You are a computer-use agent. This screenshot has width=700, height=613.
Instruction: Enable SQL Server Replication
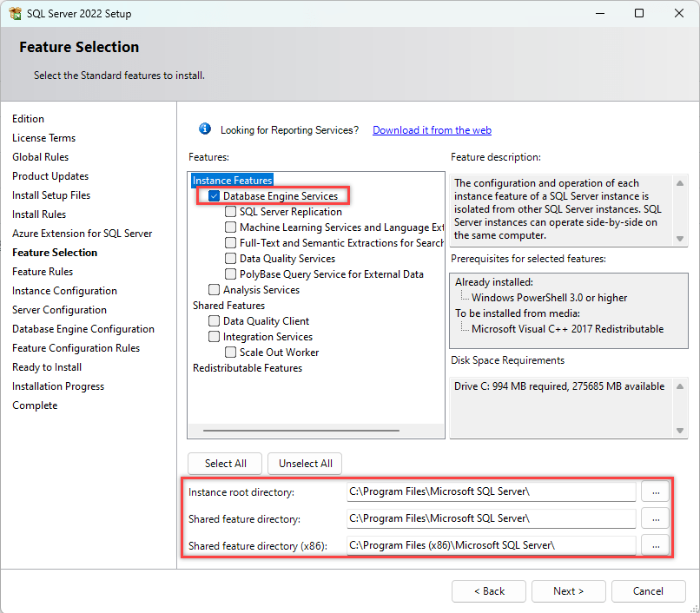click(x=230, y=211)
